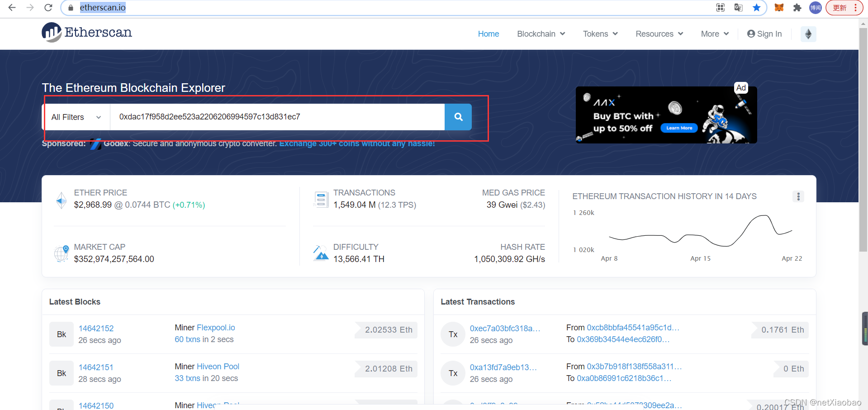The width and height of the screenshot is (868, 410).
Task: Click the $2,968.99 ether price value
Action: (93, 205)
